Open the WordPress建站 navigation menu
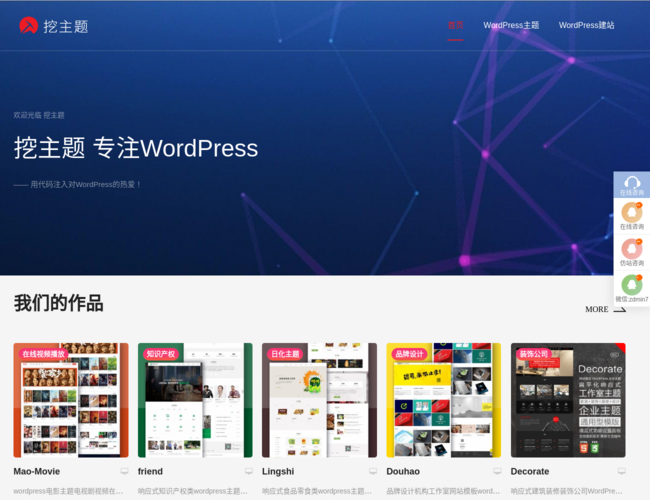 coord(586,25)
